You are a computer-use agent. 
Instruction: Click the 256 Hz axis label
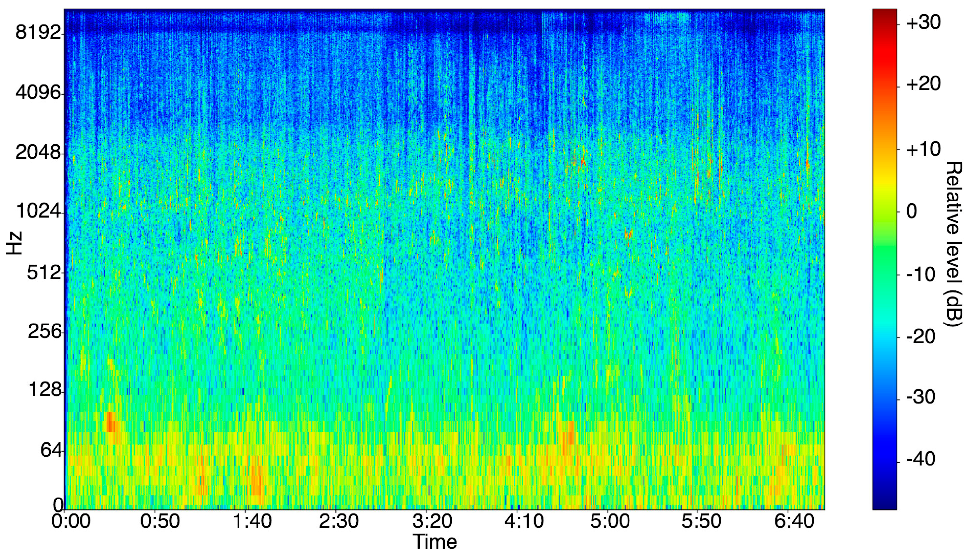click(x=44, y=331)
